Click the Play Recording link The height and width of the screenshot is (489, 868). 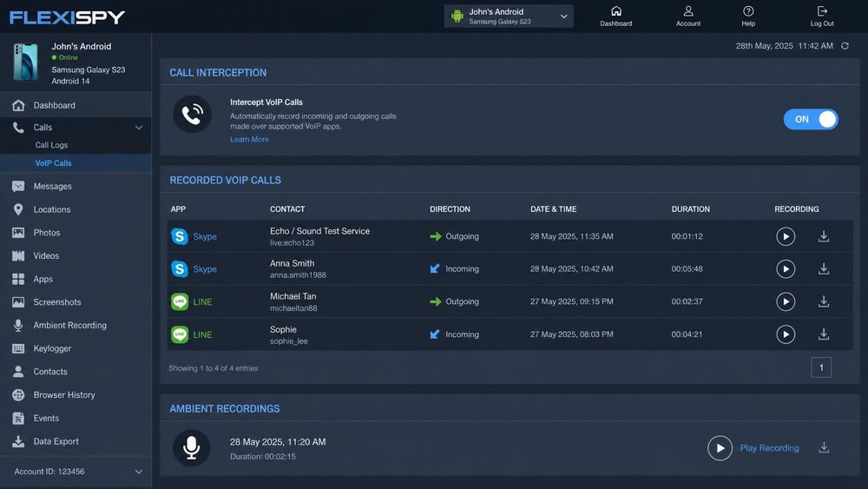pos(769,448)
